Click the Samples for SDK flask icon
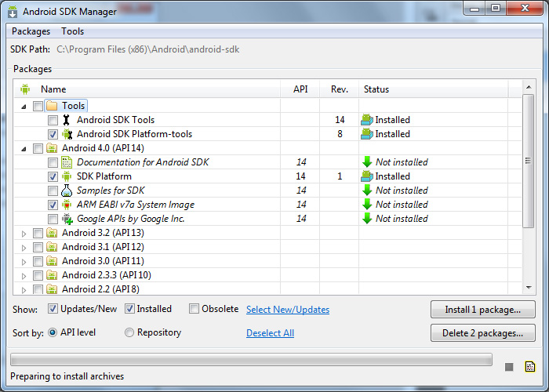The image size is (549, 392). pos(67,191)
